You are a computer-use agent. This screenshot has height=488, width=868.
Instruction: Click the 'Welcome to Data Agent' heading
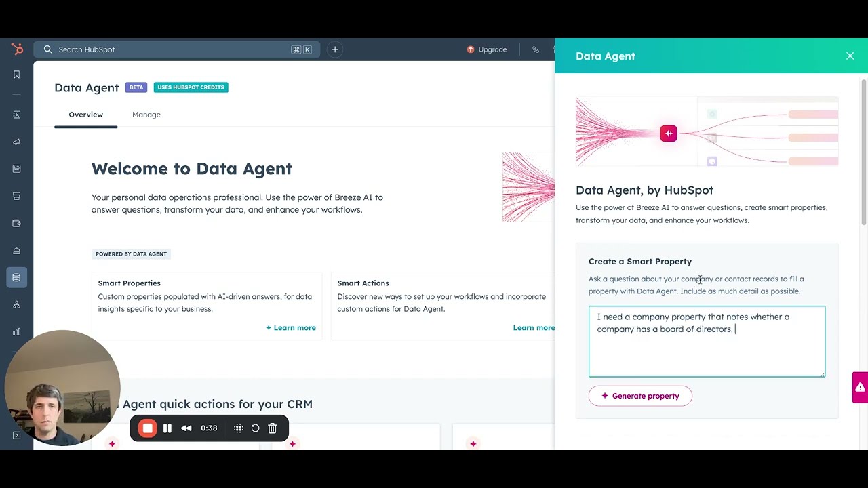[x=192, y=169]
